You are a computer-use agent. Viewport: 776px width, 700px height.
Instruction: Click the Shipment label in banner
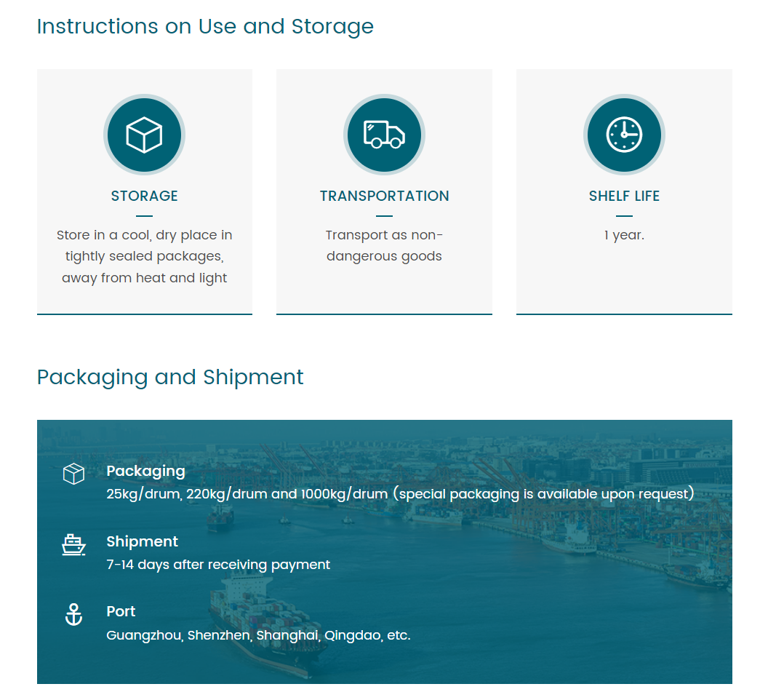tap(142, 541)
